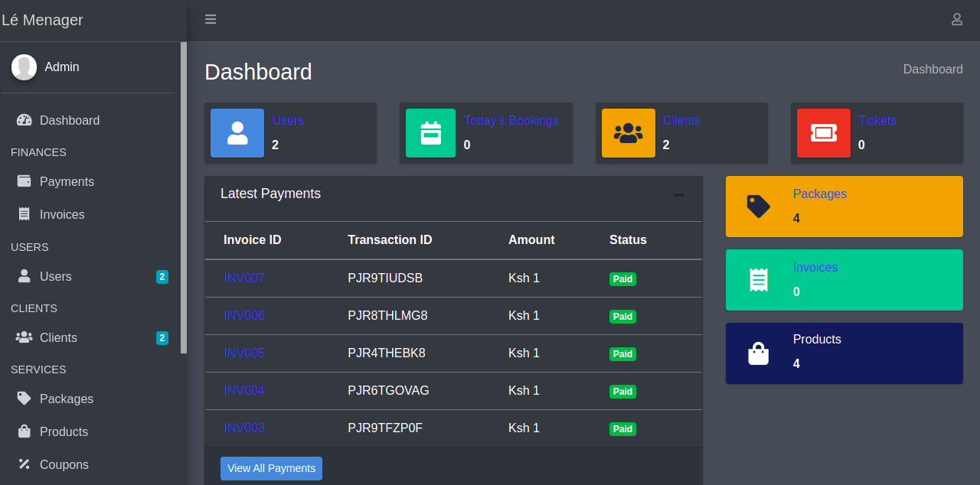Click the Lé Menager brand title
980x485 pixels.
[x=43, y=20]
